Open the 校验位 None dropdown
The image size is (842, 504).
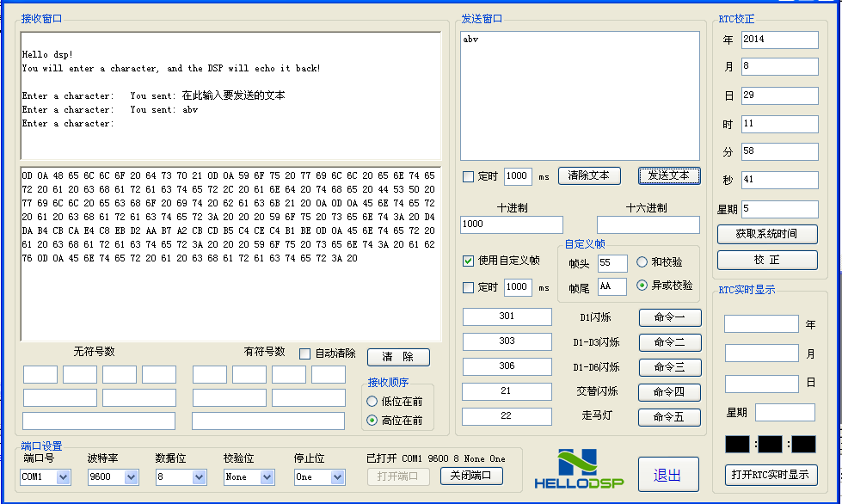point(267,476)
